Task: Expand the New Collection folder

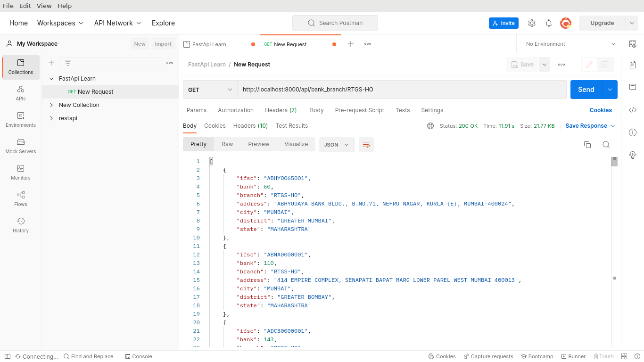Action: tap(51, 105)
